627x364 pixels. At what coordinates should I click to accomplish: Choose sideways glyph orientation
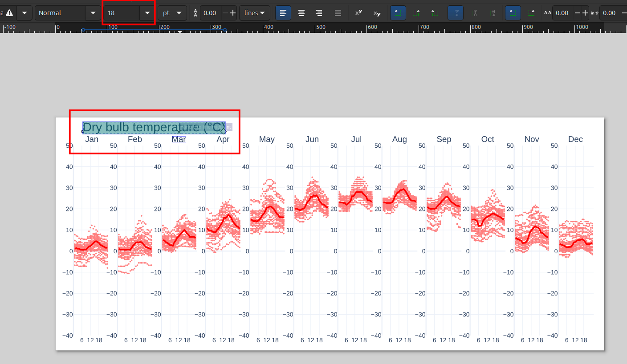coord(492,13)
